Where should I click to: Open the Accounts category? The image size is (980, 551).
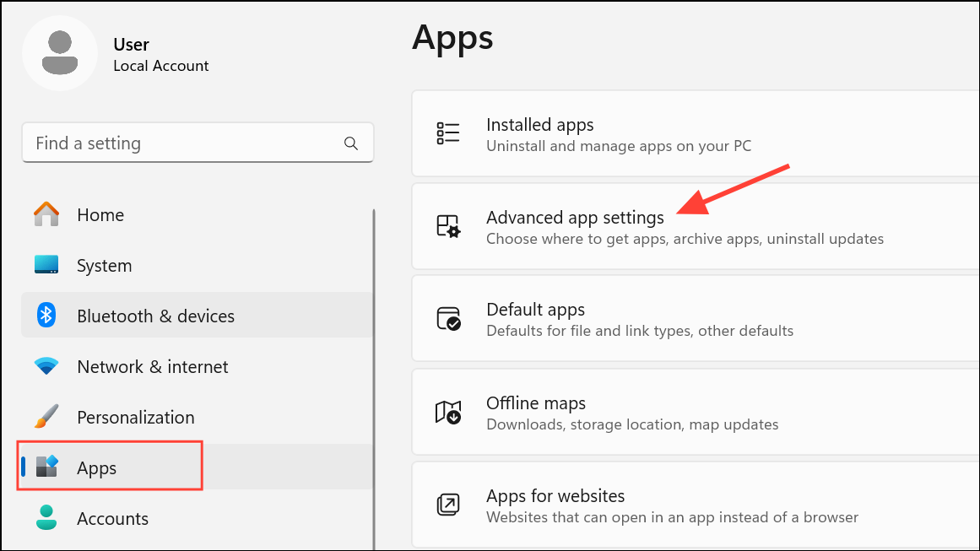point(112,519)
